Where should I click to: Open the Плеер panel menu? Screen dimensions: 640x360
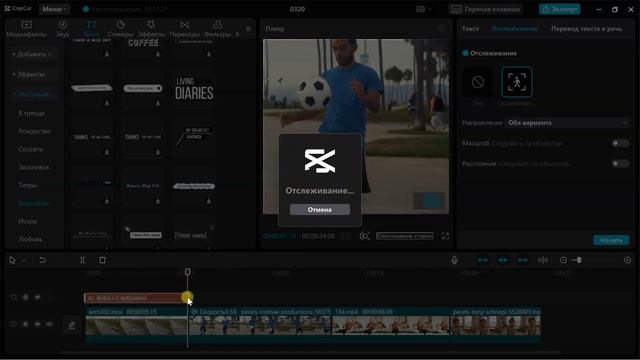click(x=441, y=28)
